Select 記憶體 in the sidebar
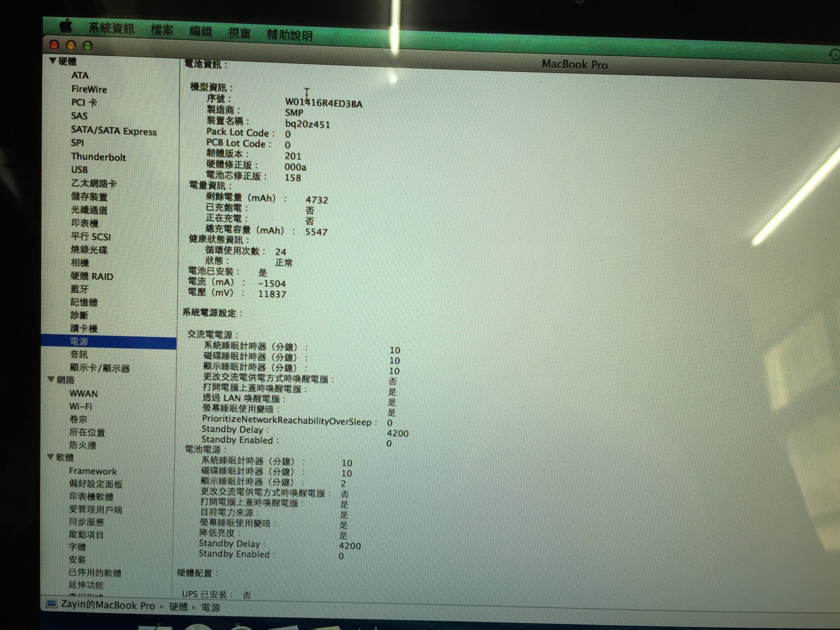This screenshot has height=630, width=840. coord(84,302)
